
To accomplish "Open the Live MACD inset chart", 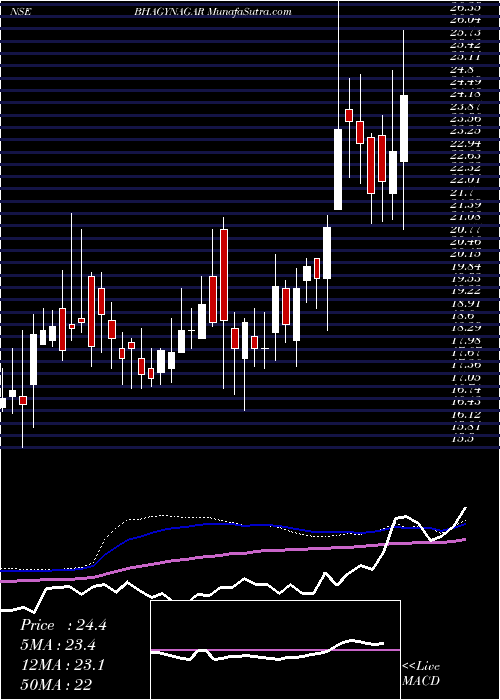I will click(x=275, y=650).
